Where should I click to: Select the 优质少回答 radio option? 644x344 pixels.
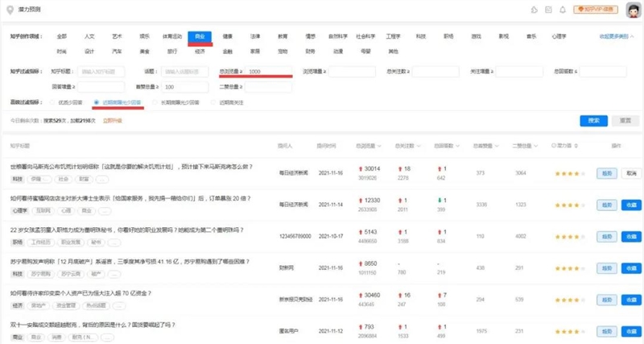coord(53,103)
